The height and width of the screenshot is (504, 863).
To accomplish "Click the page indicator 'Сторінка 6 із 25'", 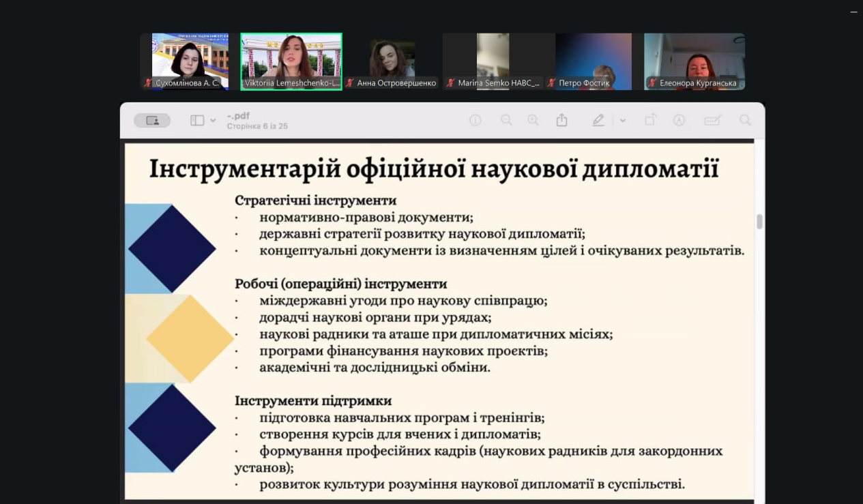I will [x=257, y=126].
